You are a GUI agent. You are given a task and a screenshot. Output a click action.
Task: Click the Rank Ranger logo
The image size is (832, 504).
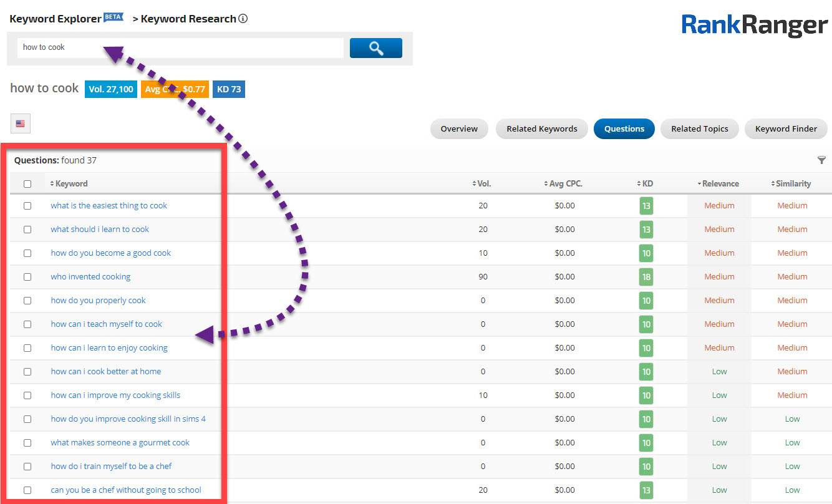(754, 25)
